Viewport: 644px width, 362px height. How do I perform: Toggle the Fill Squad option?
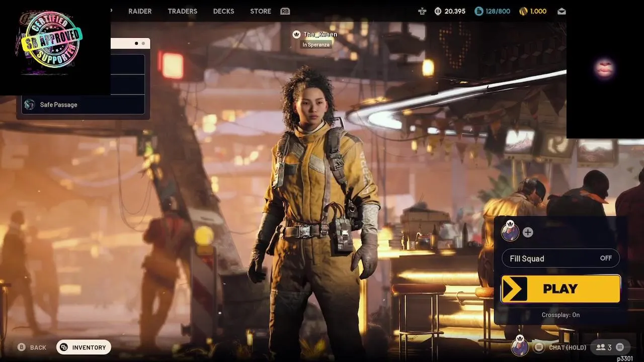pos(560,258)
